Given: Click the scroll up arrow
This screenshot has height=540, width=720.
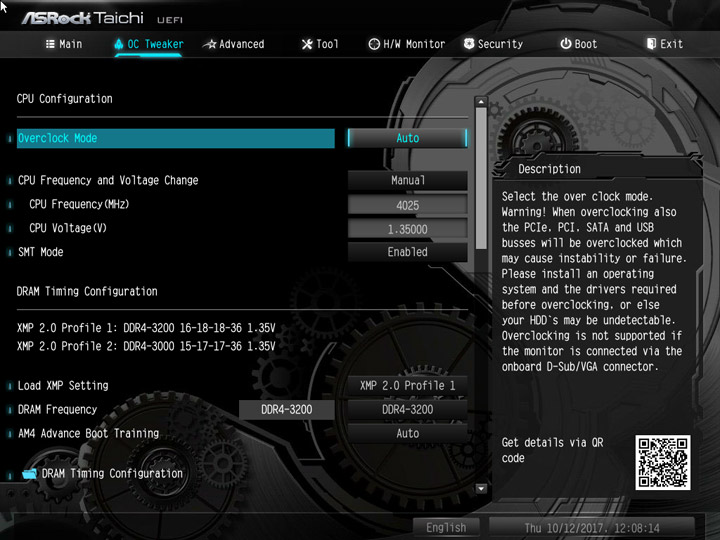Looking at the screenshot, I should (481, 101).
